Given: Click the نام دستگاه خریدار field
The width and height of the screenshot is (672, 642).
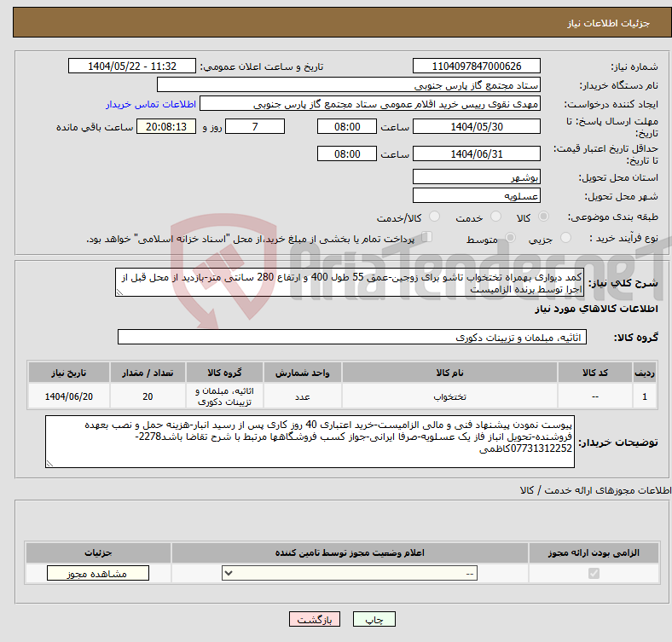Looking at the screenshot, I should [350, 85].
